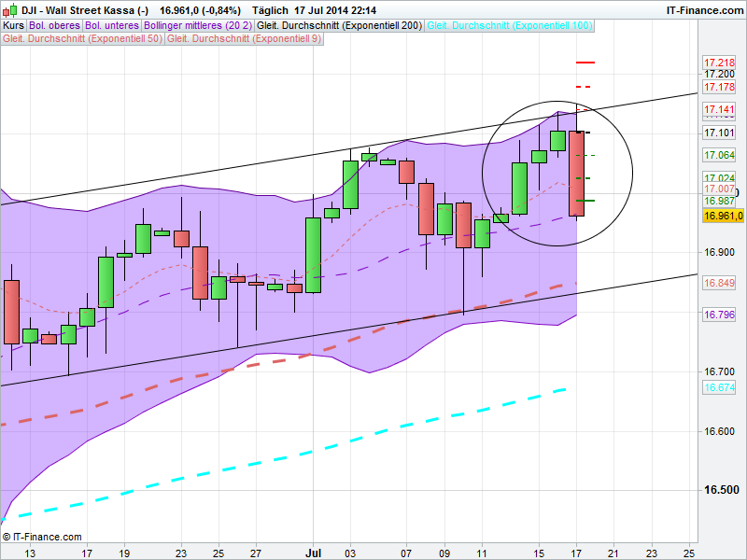
Task: Select the red 17.218 resistance price label
Action: coord(718,62)
